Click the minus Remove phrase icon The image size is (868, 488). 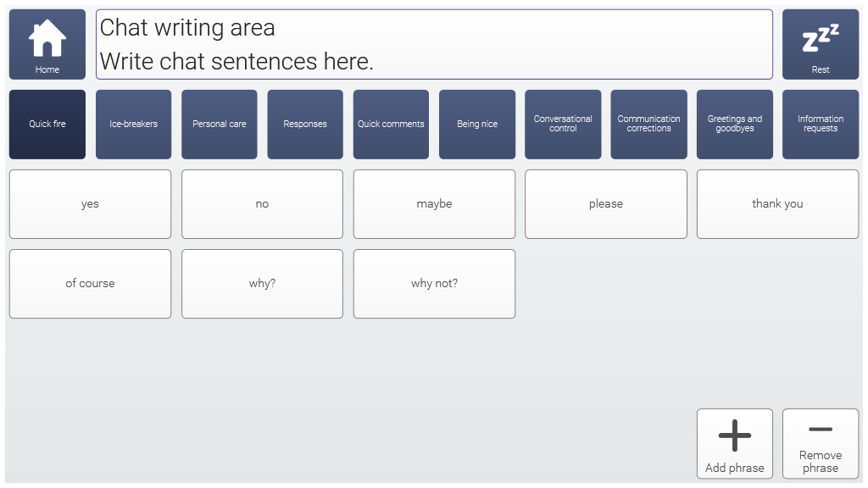pos(820,430)
